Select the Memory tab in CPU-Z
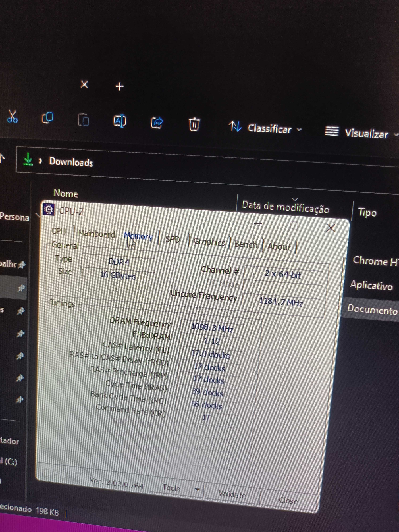 (139, 236)
